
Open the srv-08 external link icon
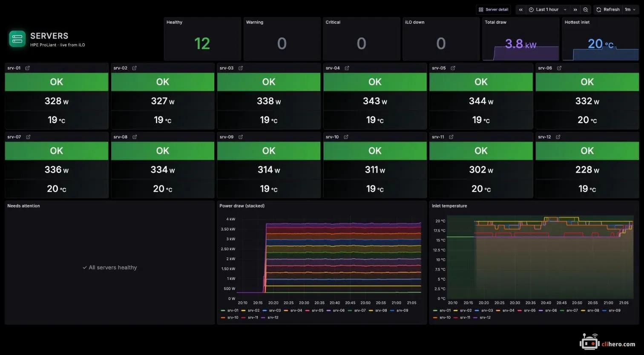tap(135, 137)
